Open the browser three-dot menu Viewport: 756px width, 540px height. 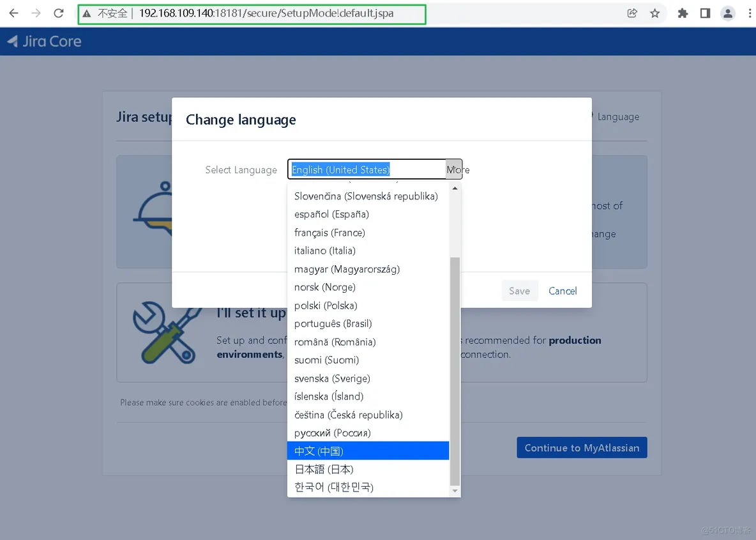coord(750,13)
